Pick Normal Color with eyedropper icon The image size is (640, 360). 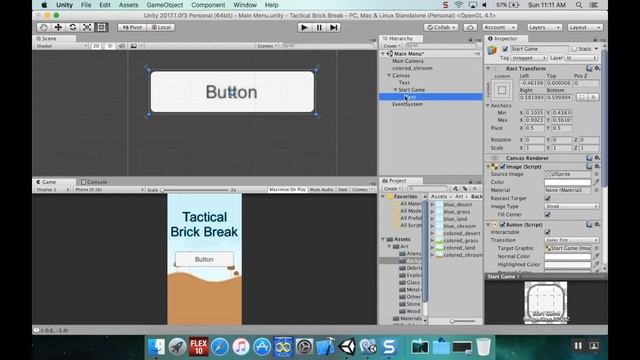pyautogui.click(x=596, y=256)
